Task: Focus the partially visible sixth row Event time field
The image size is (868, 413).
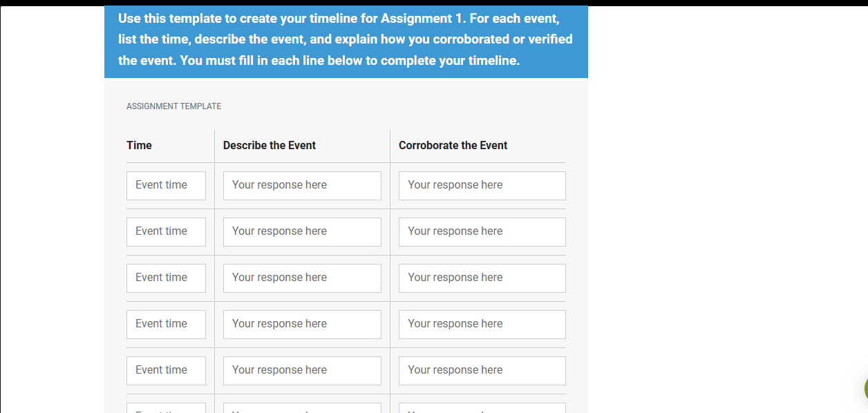Action: click(x=166, y=408)
